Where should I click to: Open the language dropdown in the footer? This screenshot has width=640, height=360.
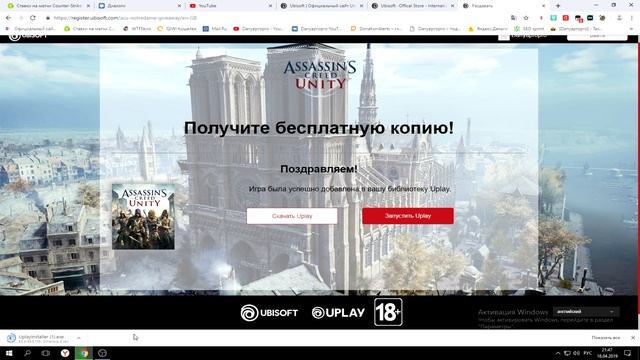click(586, 311)
